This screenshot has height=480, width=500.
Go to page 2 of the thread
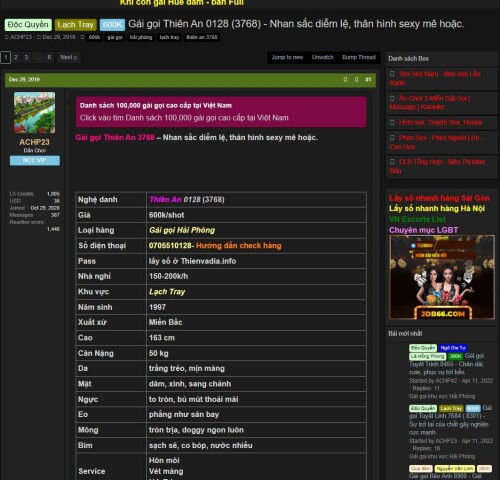[16, 57]
